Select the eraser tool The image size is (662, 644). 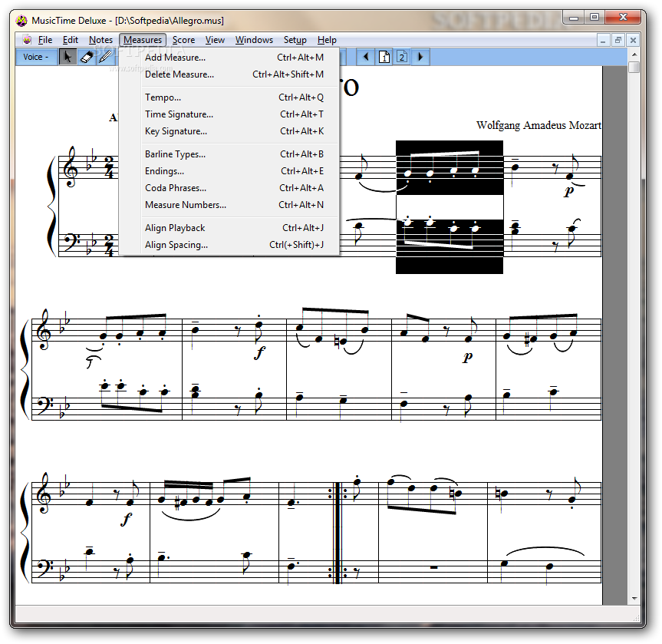point(87,57)
